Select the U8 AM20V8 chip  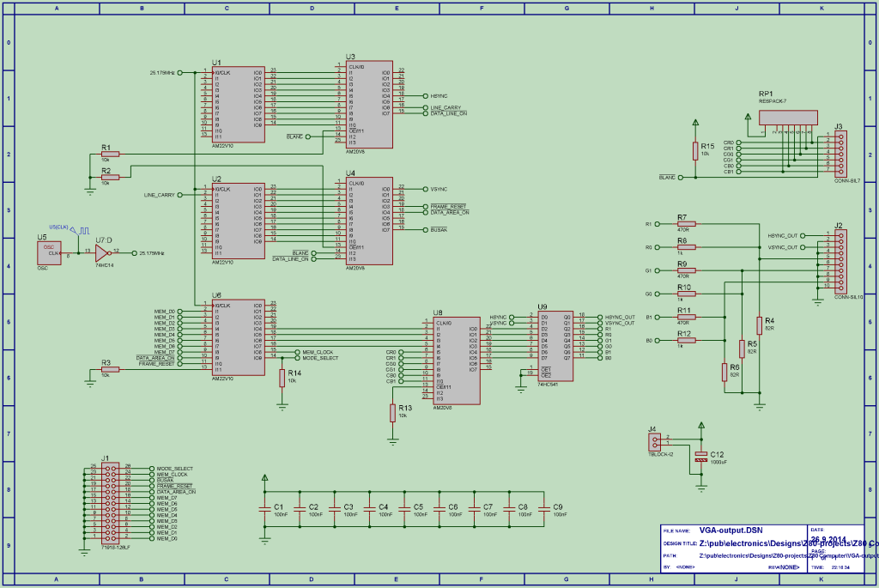(457, 361)
